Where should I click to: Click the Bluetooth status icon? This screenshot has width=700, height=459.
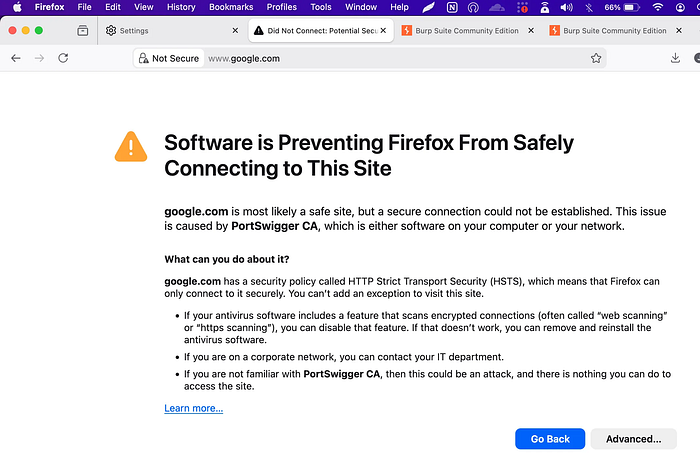589,7
